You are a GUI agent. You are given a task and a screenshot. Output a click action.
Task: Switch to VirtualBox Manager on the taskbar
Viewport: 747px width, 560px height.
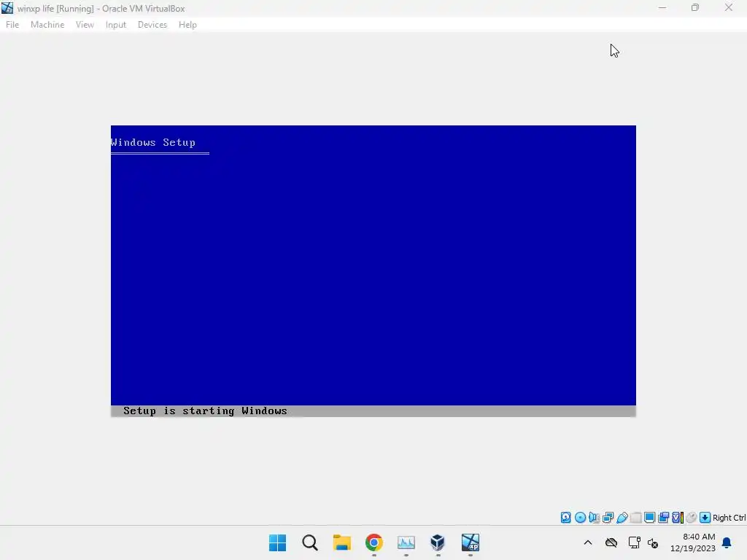438,542
